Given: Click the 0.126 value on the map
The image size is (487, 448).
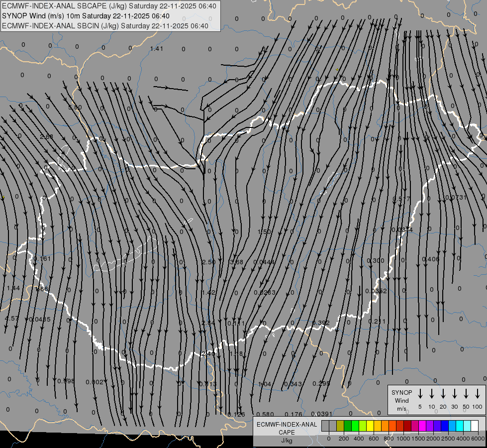Looking at the screenshot, I should coord(236,415).
